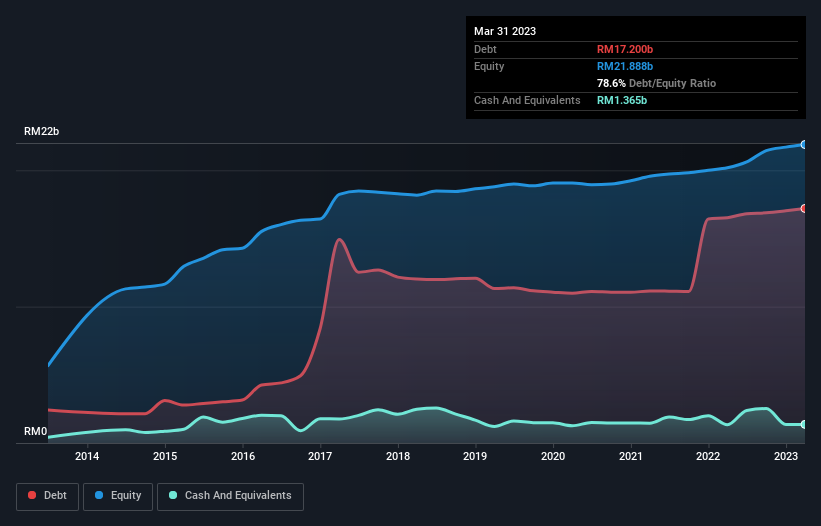Select the 2023 x-axis label
821x526 pixels.
(x=786, y=456)
